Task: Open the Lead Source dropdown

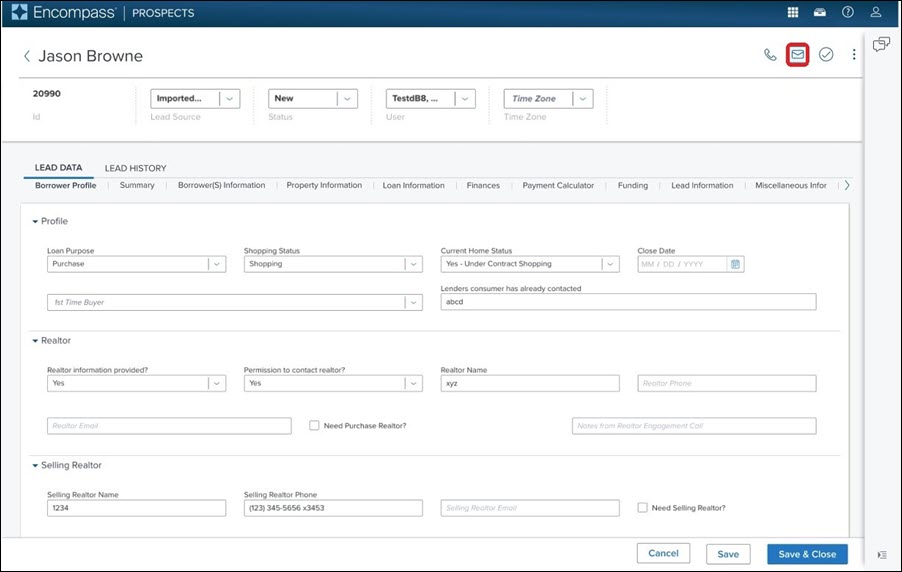Action: point(195,98)
